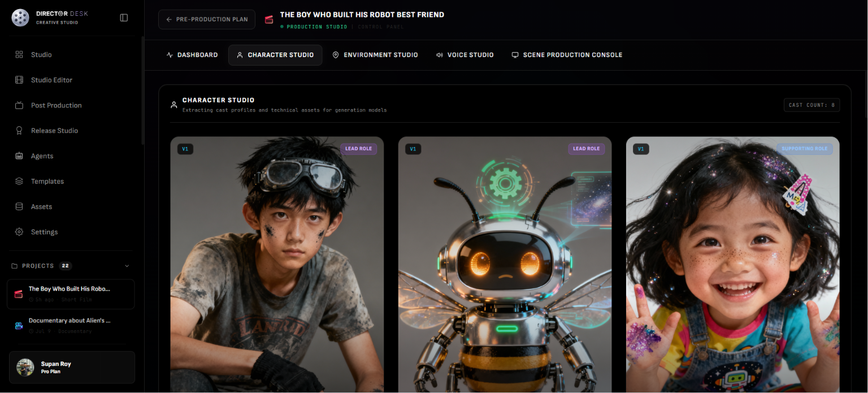868x393 pixels.
Task: Click the Release Studio award icon
Action: [19, 131]
